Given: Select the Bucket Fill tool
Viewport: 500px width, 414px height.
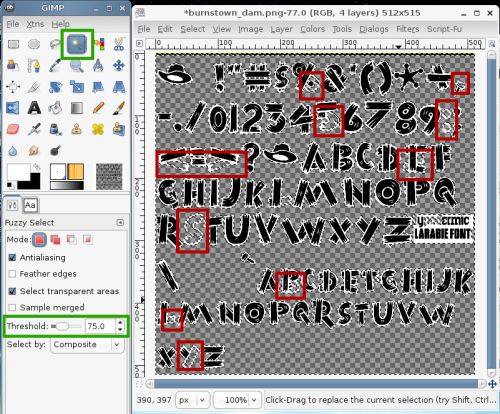Looking at the screenshot, I should (55, 108).
